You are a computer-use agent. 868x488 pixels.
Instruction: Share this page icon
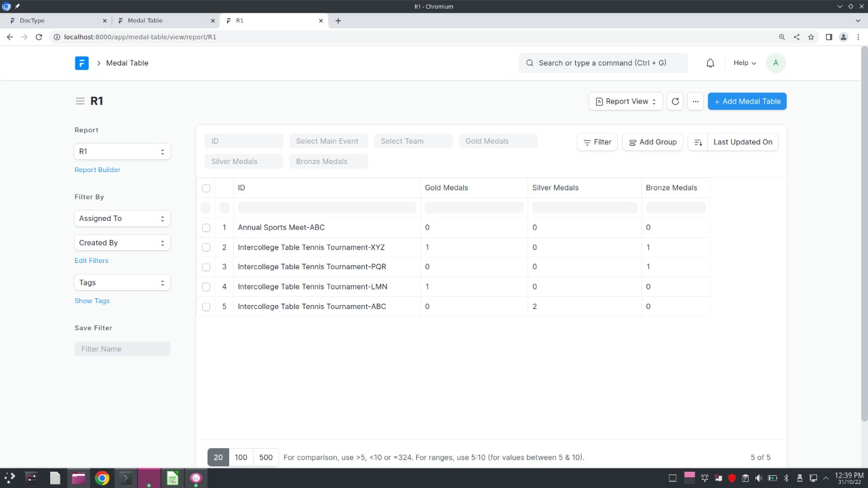[x=796, y=37]
